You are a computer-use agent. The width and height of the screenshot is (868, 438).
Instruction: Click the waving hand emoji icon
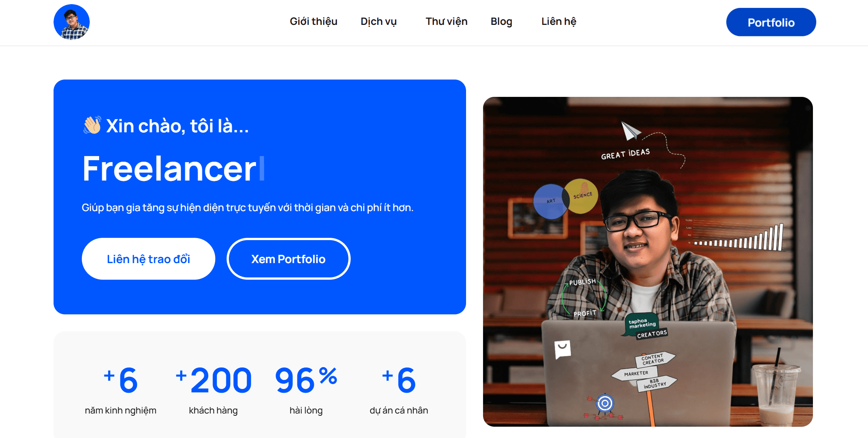pyautogui.click(x=92, y=125)
